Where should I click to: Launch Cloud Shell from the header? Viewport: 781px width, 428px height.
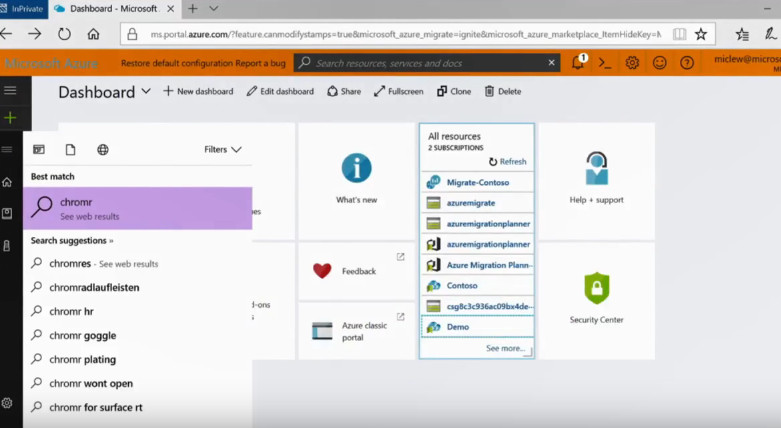pyautogui.click(x=605, y=63)
